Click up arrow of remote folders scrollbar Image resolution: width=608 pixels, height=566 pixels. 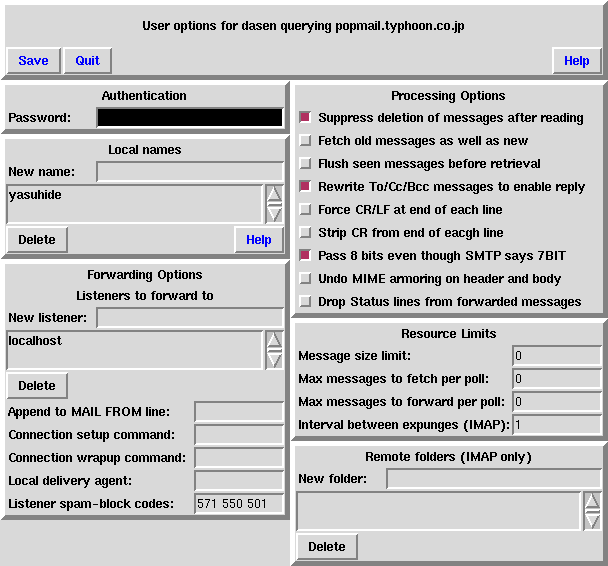[x=592, y=501]
